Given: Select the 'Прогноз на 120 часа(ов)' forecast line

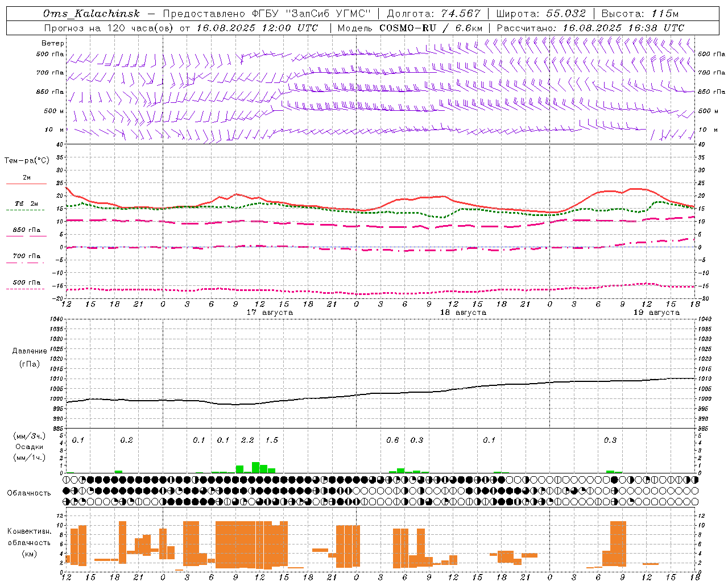Looking at the screenshot, I should coord(181,28).
